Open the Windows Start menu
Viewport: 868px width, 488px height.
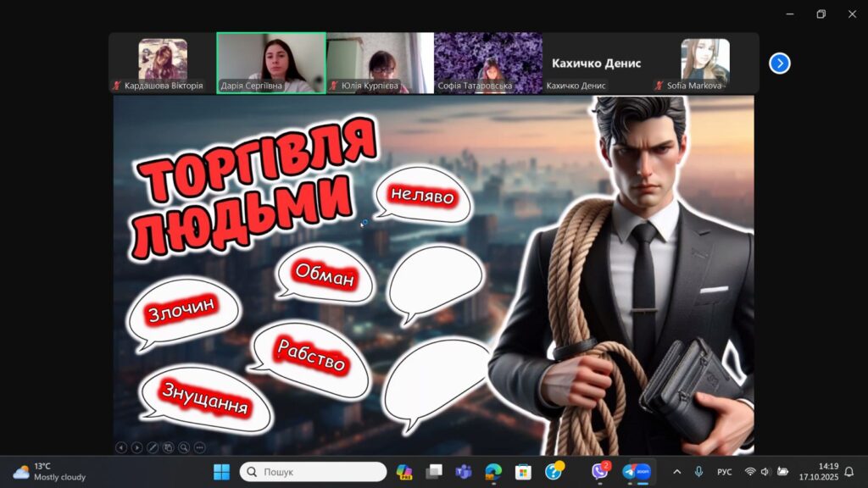tap(221, 472)
